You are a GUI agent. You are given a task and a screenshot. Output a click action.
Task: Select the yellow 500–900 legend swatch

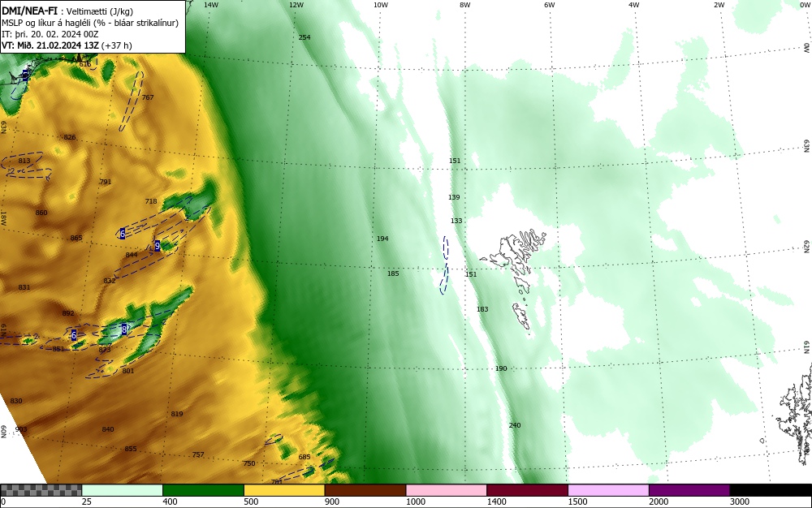pos(284,490)
